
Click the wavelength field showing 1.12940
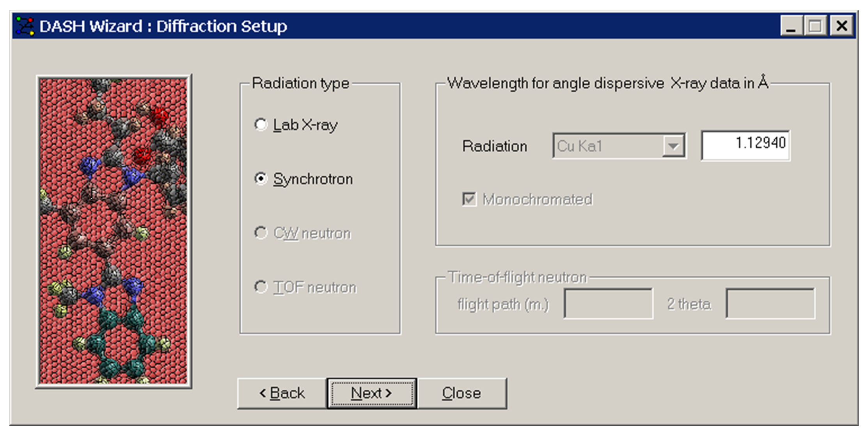[746, 145]
